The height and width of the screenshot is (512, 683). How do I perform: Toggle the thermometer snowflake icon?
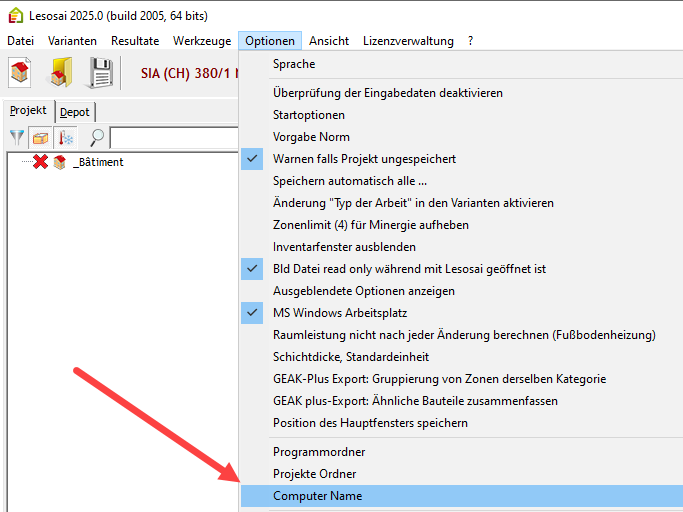pos(66,138)
